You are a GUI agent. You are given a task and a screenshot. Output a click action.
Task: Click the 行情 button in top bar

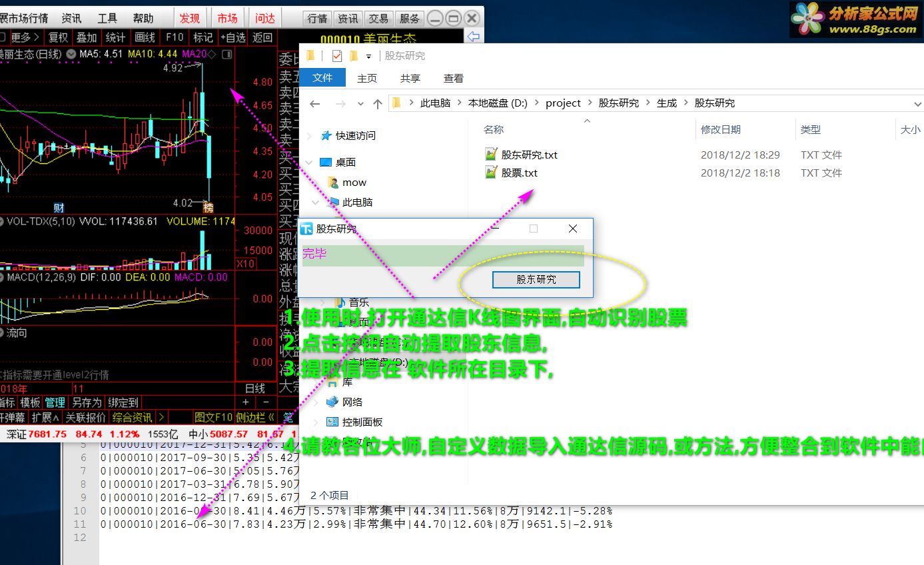tap(317, 19)
